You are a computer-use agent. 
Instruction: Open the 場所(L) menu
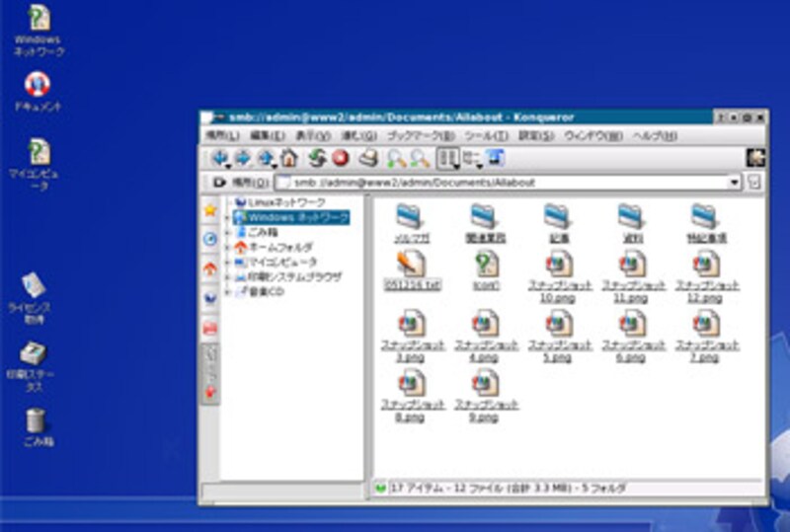point(222,135)
